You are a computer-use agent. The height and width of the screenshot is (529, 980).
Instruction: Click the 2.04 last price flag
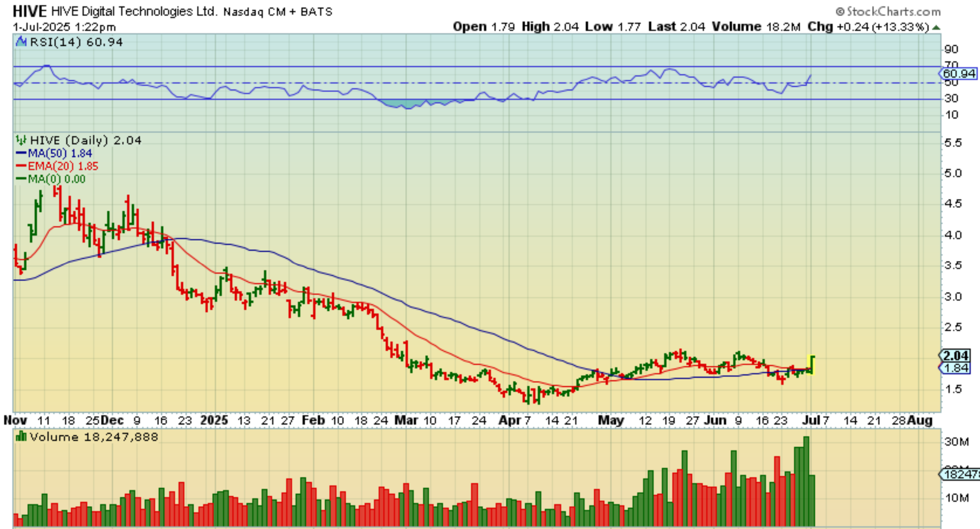pos(955,356)
